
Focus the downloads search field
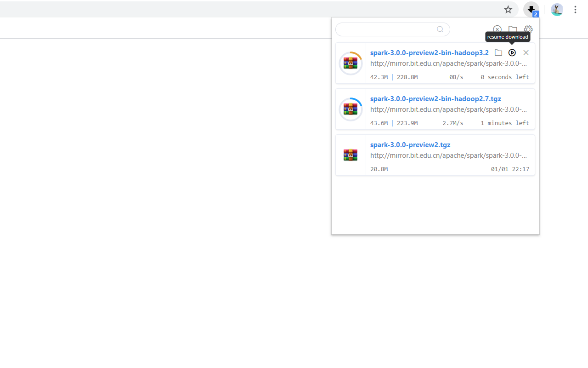tap(393, 29)
